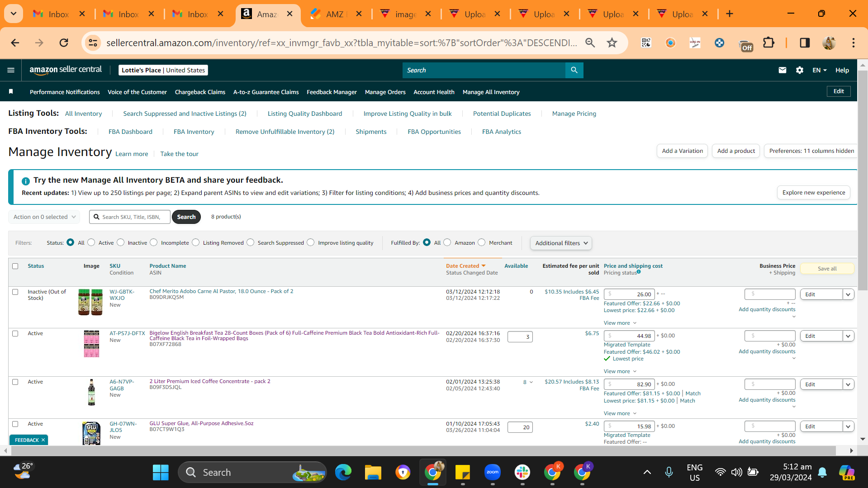Click the search magnifier button in Seller Central
This screenshot has height=488, width=868.
(x=574, y=70)
